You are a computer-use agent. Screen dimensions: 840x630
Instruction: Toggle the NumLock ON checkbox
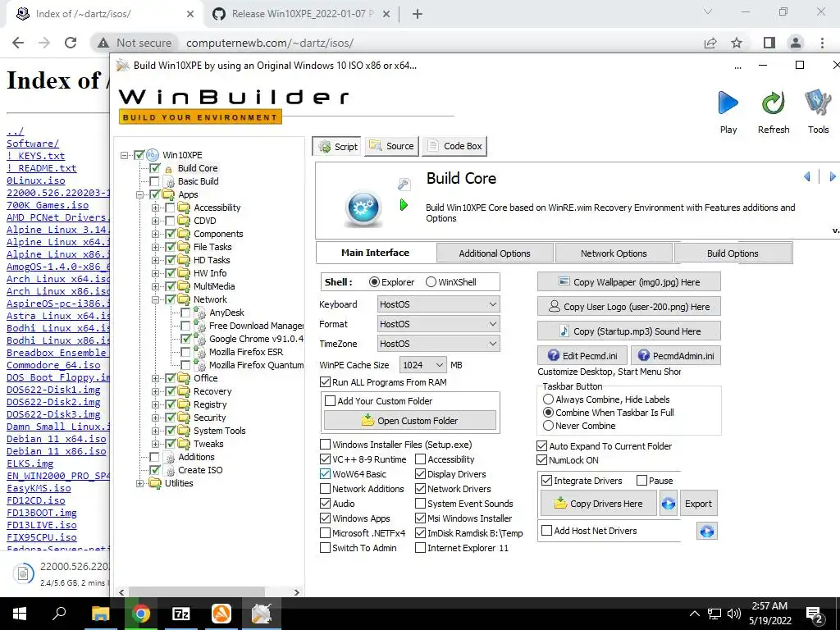[x=541, y=460]
